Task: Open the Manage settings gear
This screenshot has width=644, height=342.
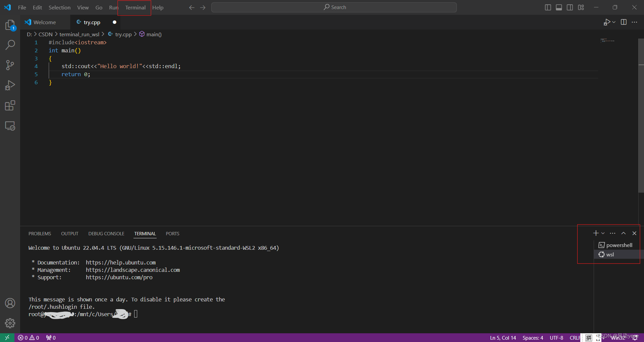Action: pyautogui.click(x=10, y=323)
